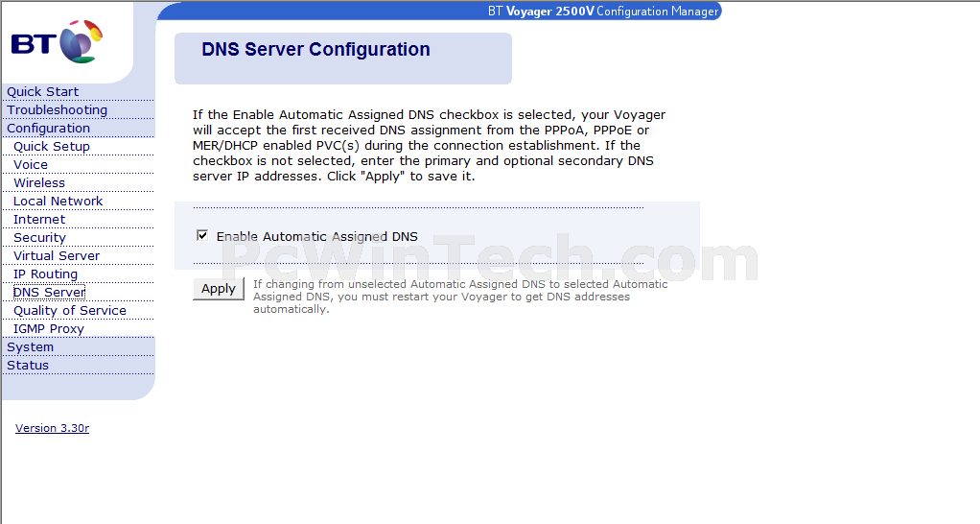
Task: Click the Apply button
Action: [218, 289]
